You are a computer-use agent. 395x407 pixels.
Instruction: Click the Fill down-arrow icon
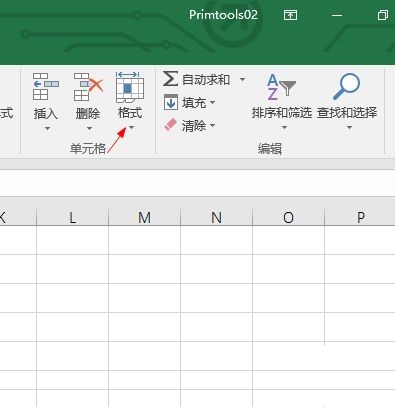pos(171,102)
